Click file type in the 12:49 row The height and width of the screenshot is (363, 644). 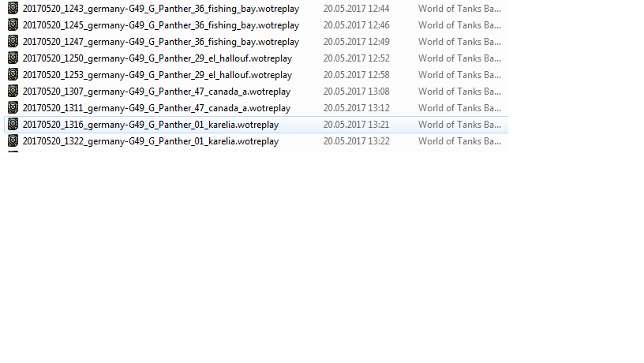(459, 42)
